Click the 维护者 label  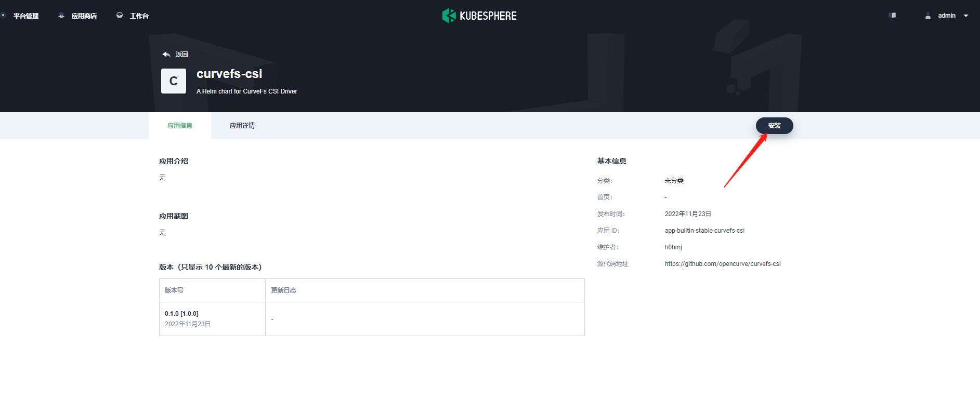pyautogui.click(x=608, y=247)
